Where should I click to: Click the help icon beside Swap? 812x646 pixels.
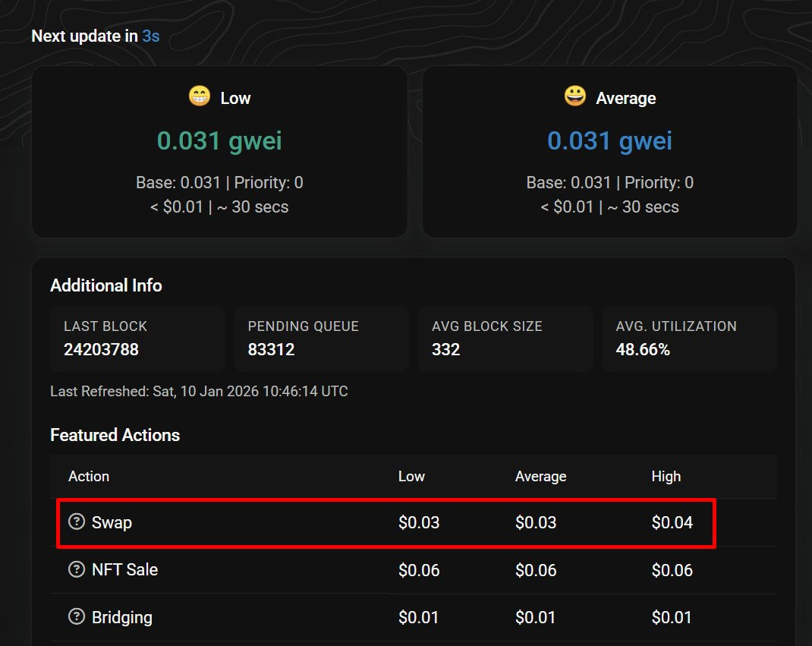coord(76,522)
